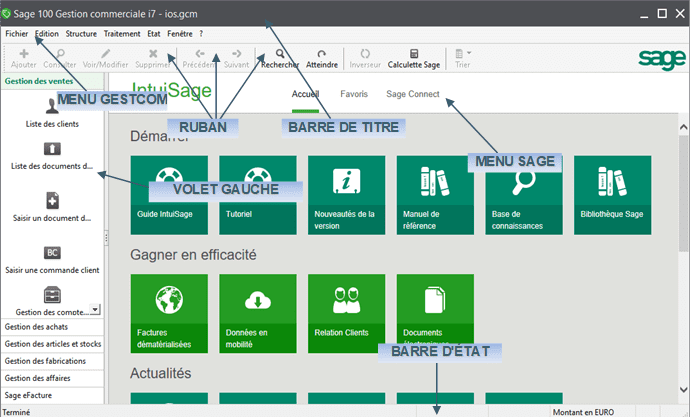The height and width of the screenshot is (417, 691).
Task: Expand the Gestion des affaires section
Action: click(52, 378)
